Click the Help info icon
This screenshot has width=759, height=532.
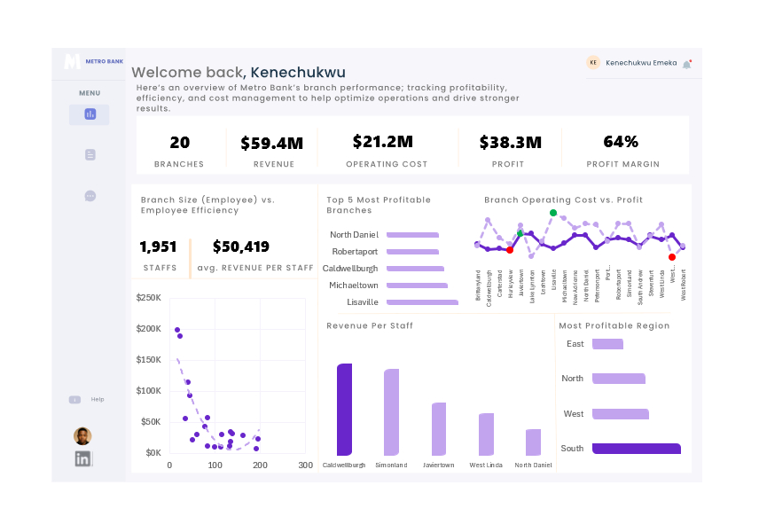[74, 399]
